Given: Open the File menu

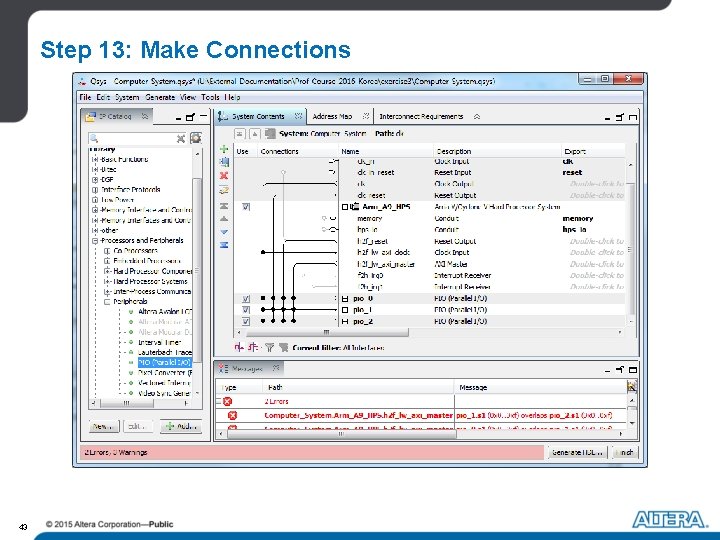Looking at the screenshot, I should [x=85, y=97].
